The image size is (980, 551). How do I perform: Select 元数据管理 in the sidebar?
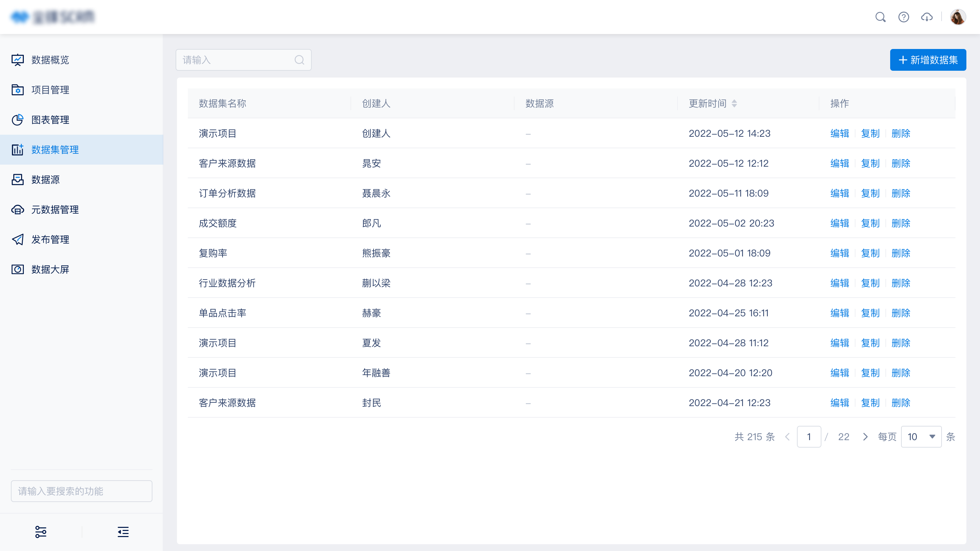click(55, 210)
